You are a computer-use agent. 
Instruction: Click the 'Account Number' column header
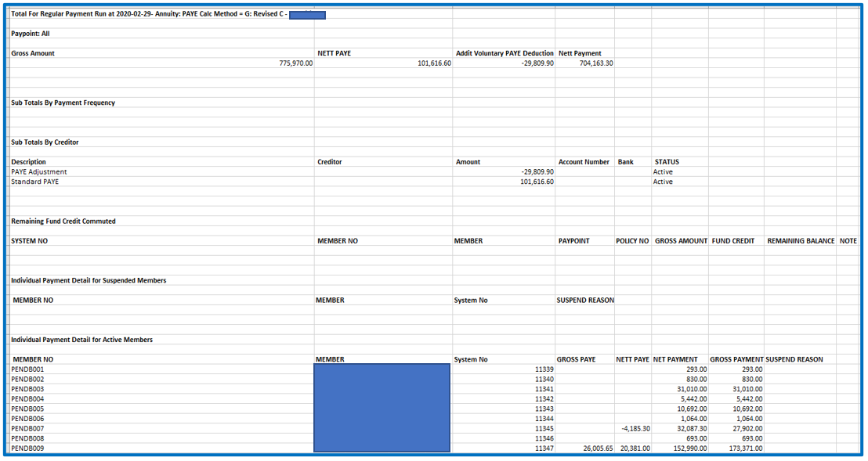point(584,162)
